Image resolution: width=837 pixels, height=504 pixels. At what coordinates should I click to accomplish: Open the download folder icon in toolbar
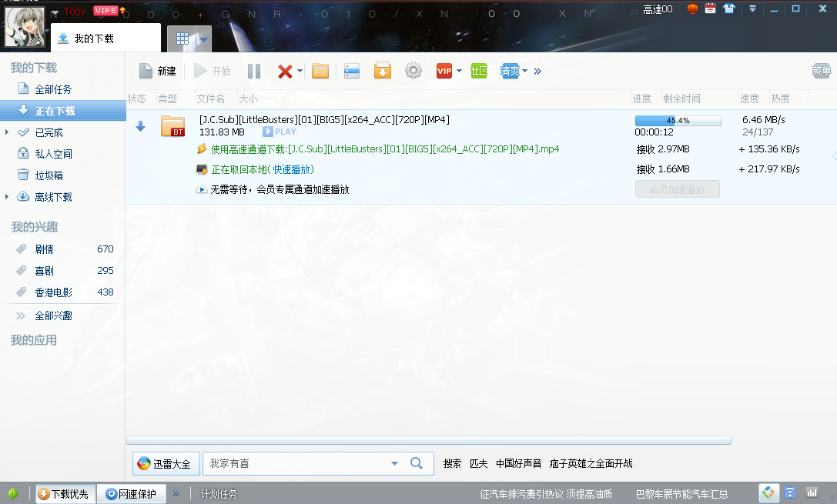coord(320,72)
